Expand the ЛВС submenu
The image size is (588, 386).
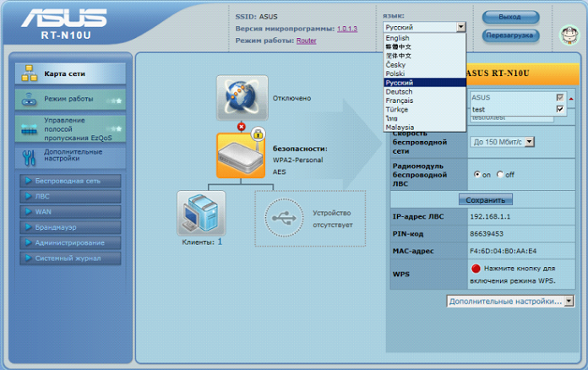(70, 196)
